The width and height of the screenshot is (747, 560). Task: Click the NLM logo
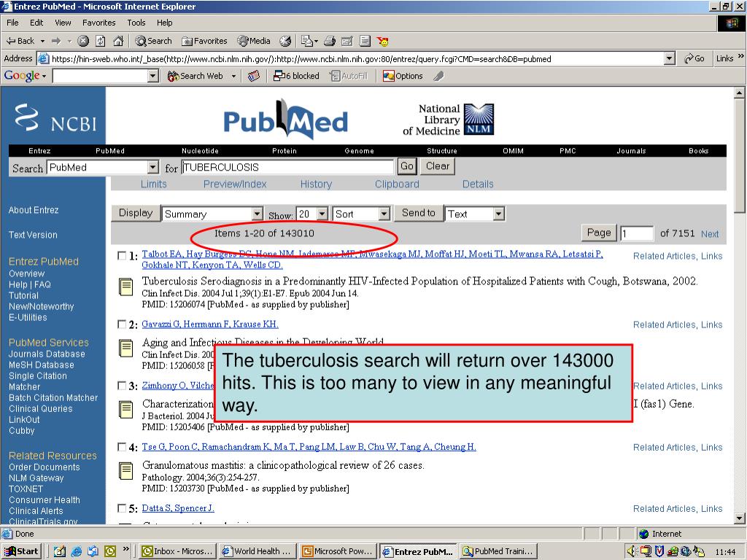pyautogui.click(x=479, y=119)
